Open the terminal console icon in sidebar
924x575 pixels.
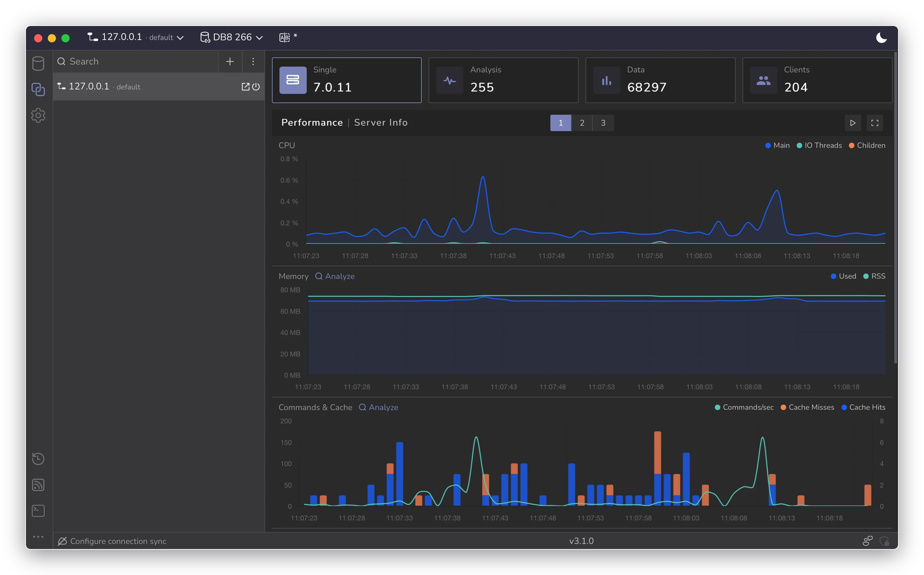point(38,511)
